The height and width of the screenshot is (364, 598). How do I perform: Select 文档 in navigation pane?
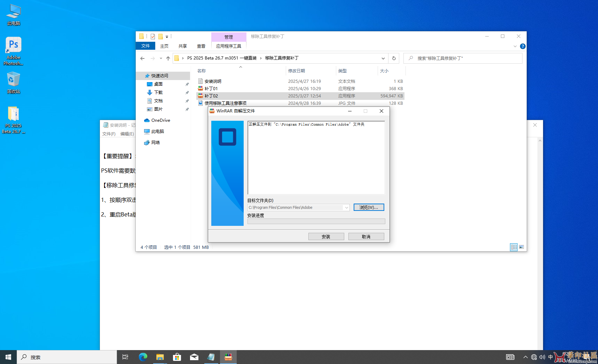(158, 101)
